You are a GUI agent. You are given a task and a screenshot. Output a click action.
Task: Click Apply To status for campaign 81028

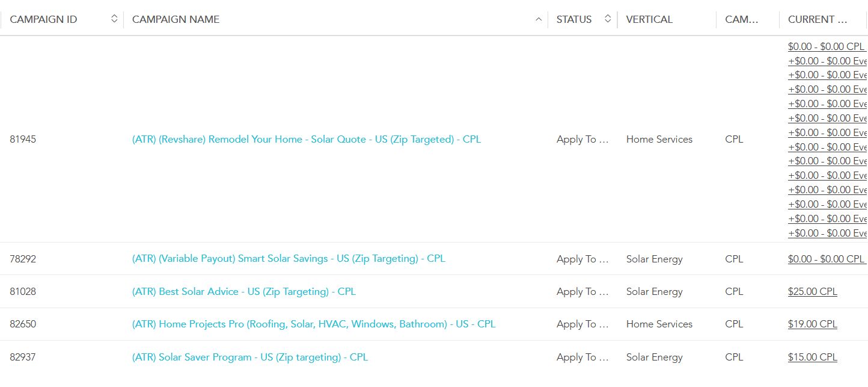(582, 291)
